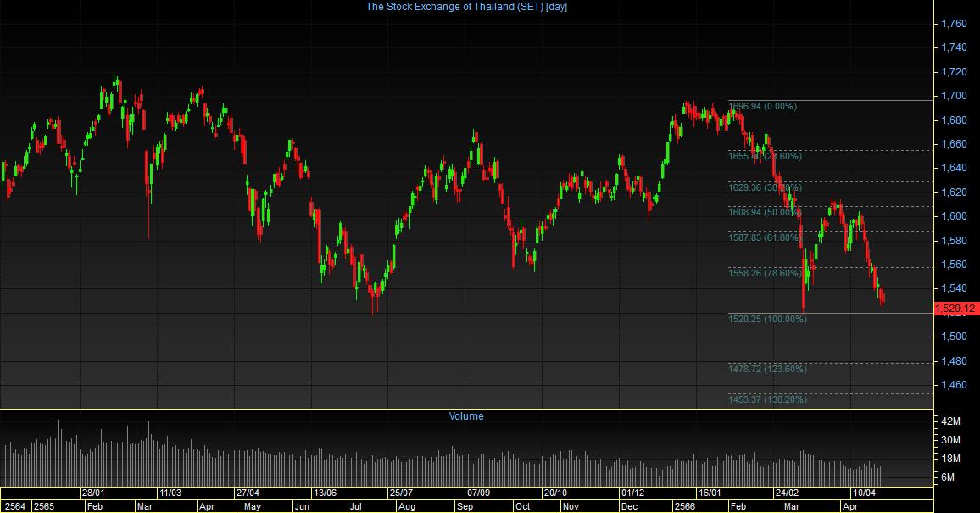Select the 10/04 date marker

pyautogui.click(x=865, y=493)
